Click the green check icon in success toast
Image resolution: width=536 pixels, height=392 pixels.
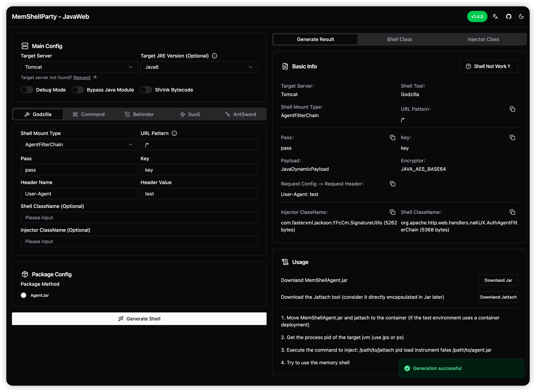tap(407, 368)
